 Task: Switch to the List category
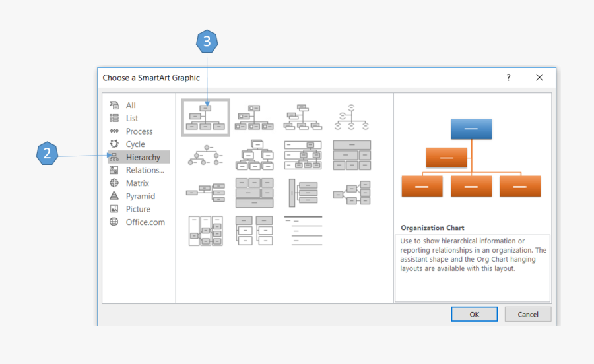click(139, 118)
